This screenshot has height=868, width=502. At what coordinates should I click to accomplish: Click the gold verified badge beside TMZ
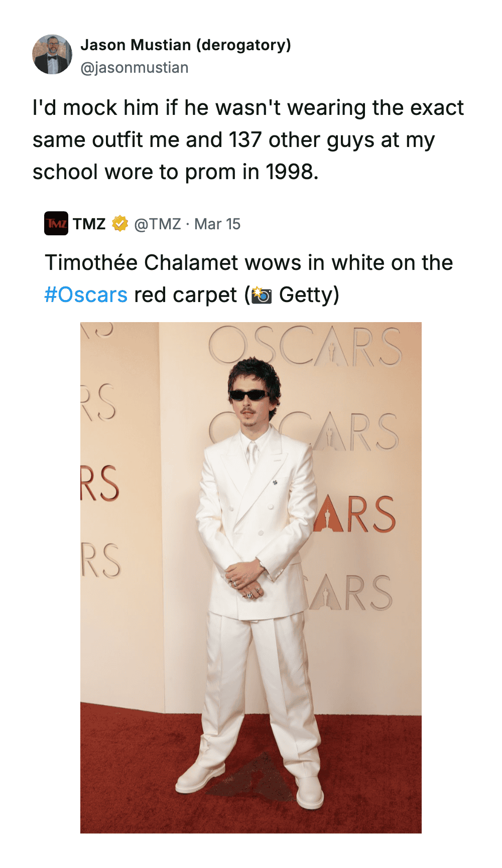(x=120, y=224)
